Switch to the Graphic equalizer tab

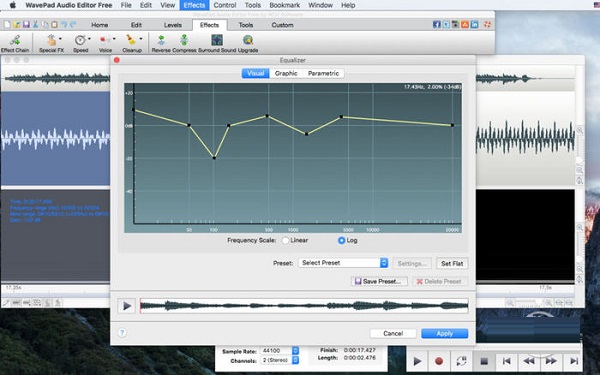pos(286,73)
